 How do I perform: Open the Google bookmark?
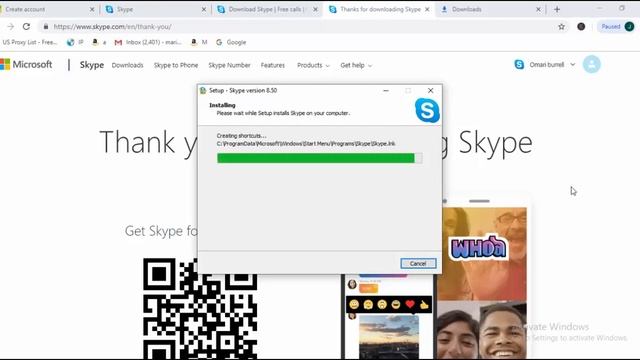tap(231, 42)
